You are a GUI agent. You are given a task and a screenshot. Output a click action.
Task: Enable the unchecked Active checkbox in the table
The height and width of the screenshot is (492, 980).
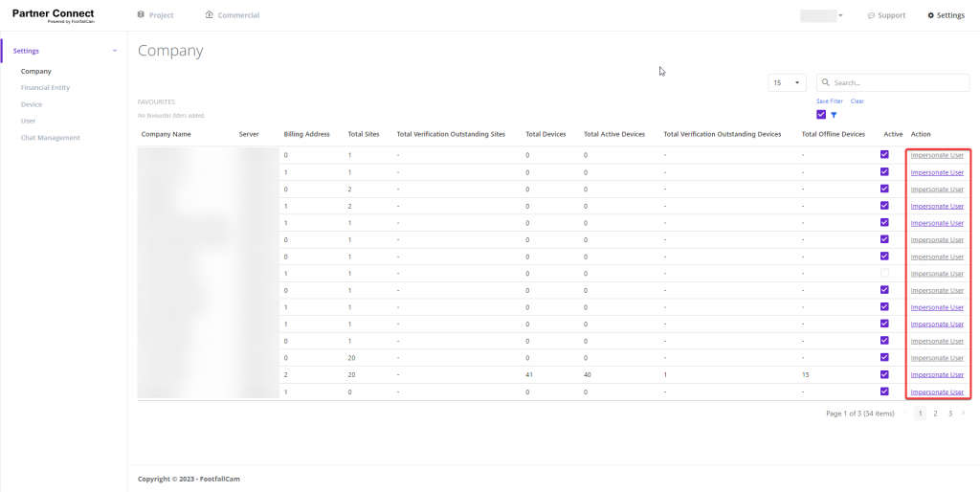(x=884, y=273)
